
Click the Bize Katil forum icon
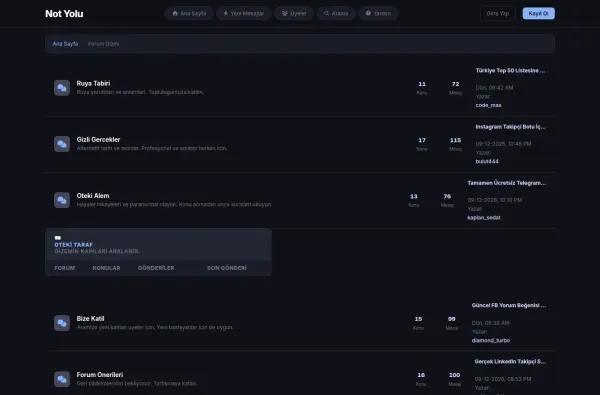pos(62,323)
